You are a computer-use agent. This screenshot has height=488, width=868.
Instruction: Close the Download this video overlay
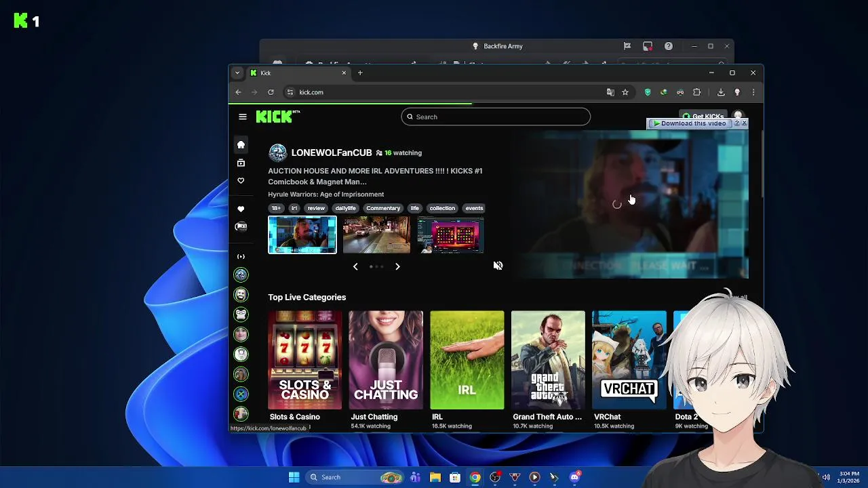[x=744, y=123]
